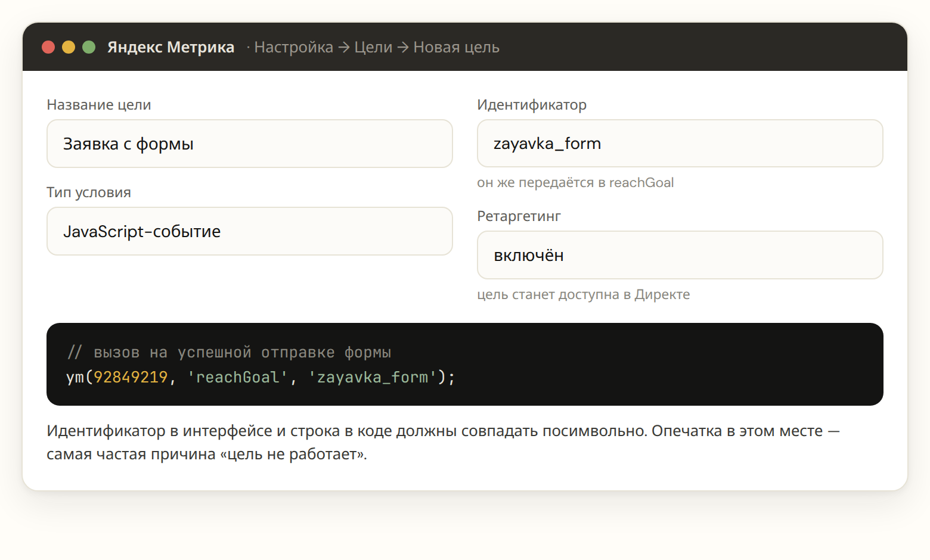Image resolution: width=930 pixels, height=560 pixels.
Task: Go to the 'Цели' breadcrumb
Action: (373, 47)
